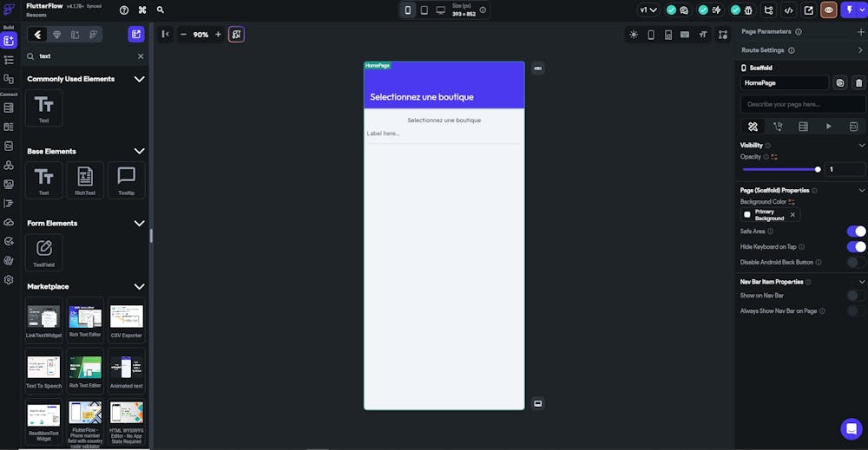Screen dimensions: 868x450
Task: Click the purple add-page button in palette
Action: (135, 35)
